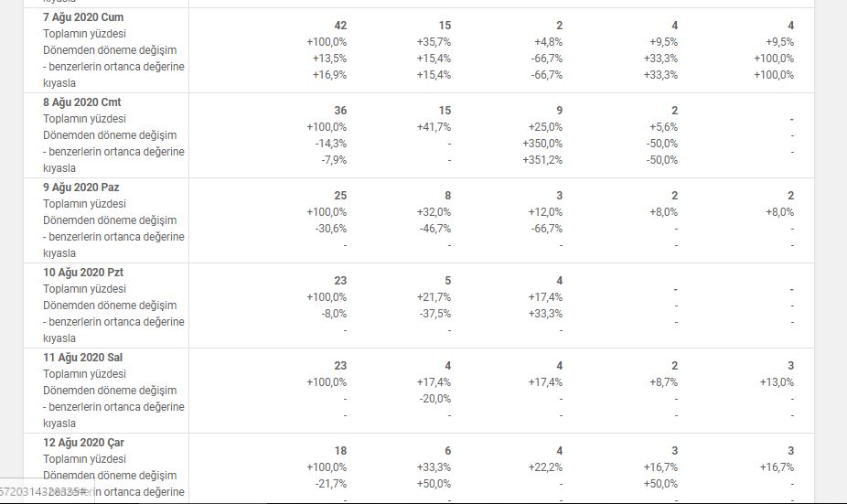
Task: Select the 12 Ağu 2020 Çar row header
Action: [84, 443]
